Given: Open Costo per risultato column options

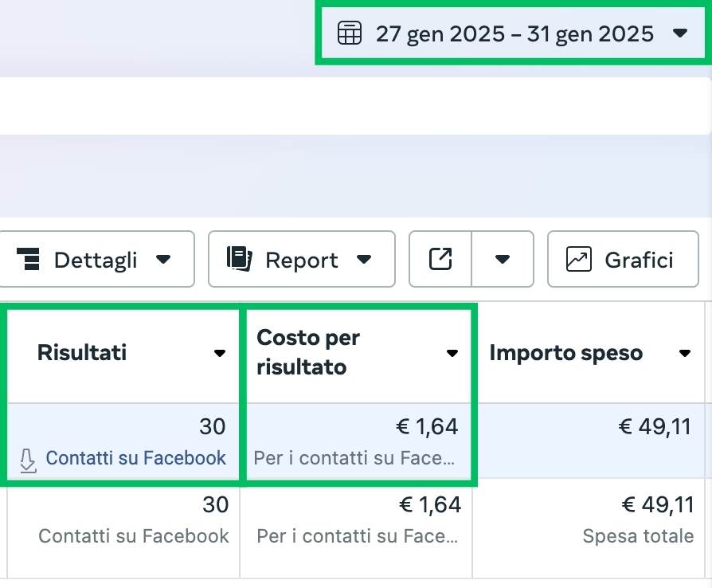Looking at the screenshot, I should coord(452,354).
